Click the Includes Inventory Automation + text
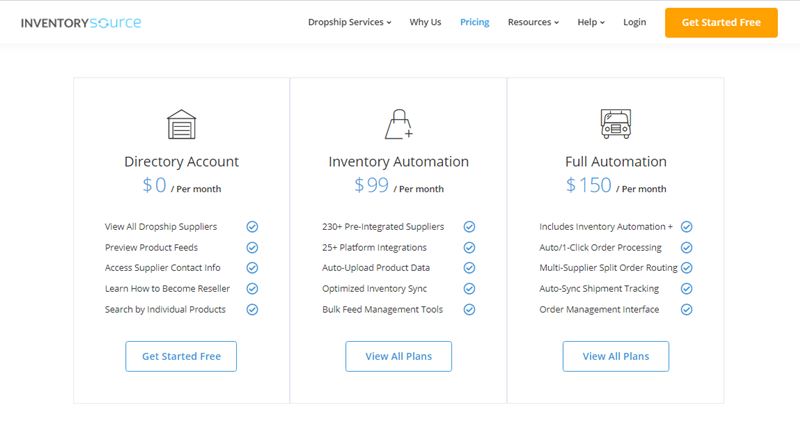Image resolution: width=800 pixels, height=430 pixels. tap(606, 226)
